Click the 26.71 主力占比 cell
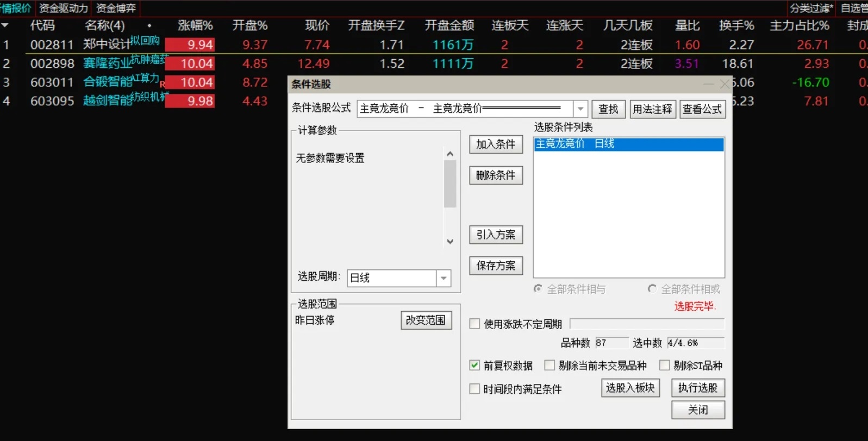This screenshot has height=441, width=868. (813, 45)
